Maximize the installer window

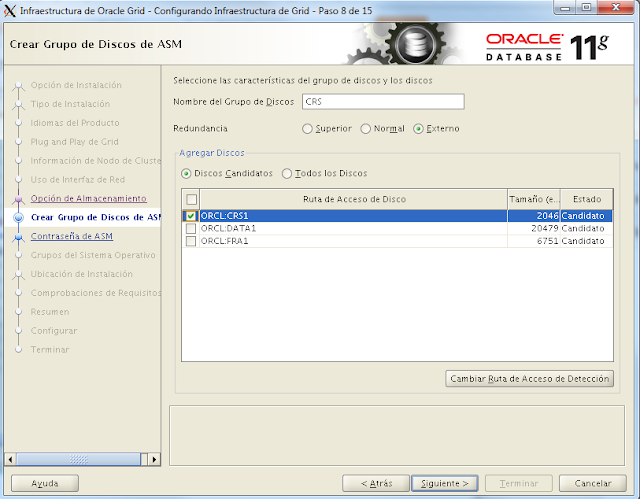pos(586,8)
